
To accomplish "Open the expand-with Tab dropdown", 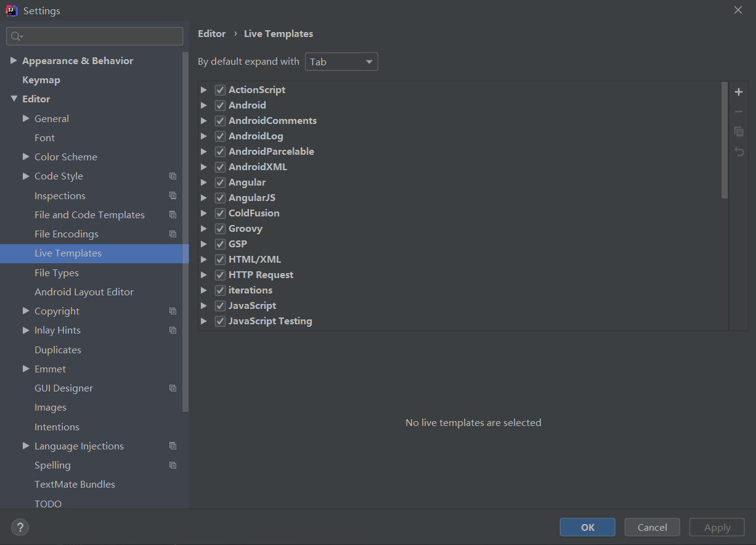I will tap(341, 62).
